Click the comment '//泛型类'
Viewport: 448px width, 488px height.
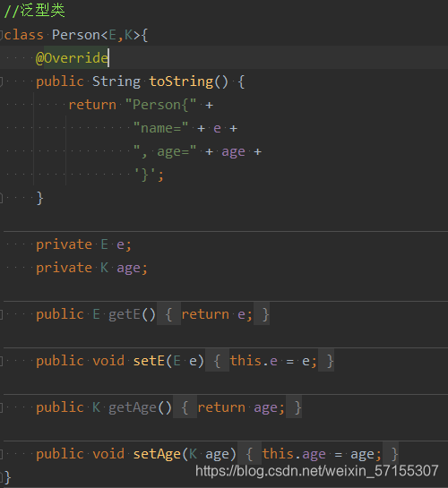(x=35, y=11)
